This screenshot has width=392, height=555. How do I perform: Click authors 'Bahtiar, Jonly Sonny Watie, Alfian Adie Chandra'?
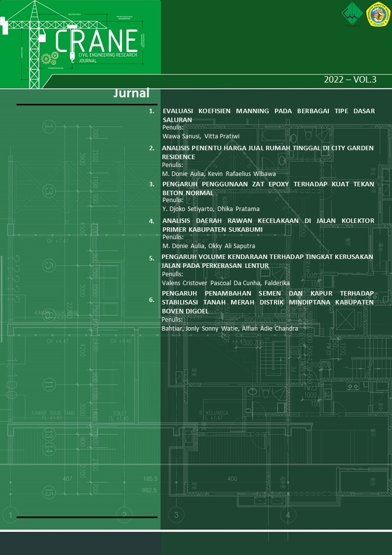[230, 329]
